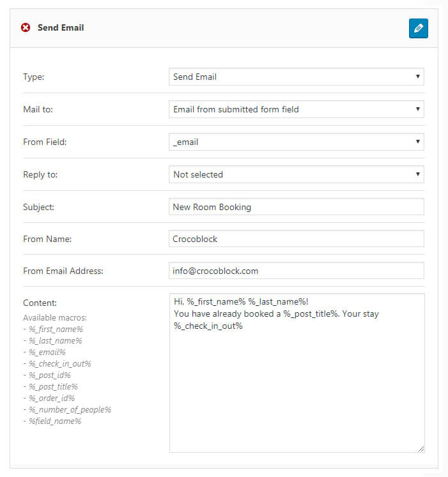Click the %_post_title% macro in list

pos(53,387)
